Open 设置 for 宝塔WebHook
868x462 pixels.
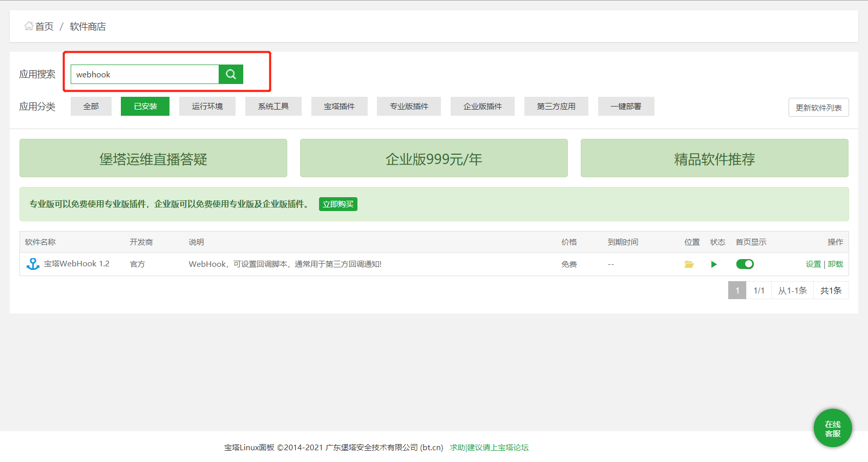(x=813, y=264)
